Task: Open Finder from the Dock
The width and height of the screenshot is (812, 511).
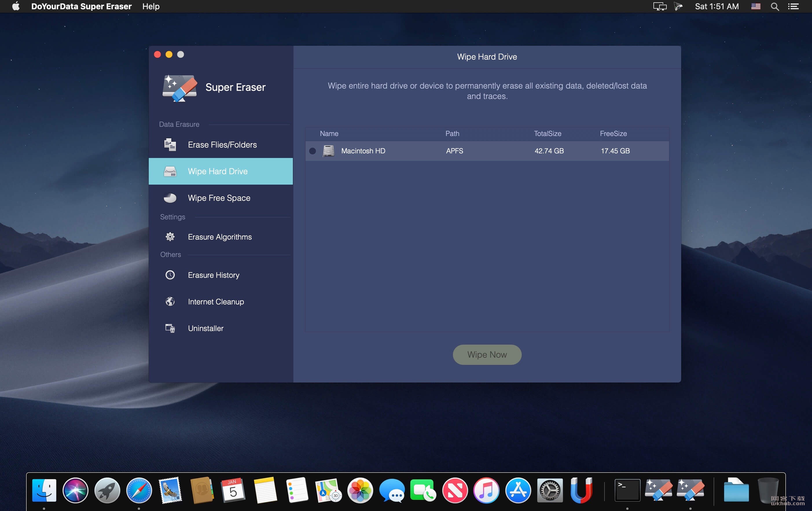Action: click(44, 490)
